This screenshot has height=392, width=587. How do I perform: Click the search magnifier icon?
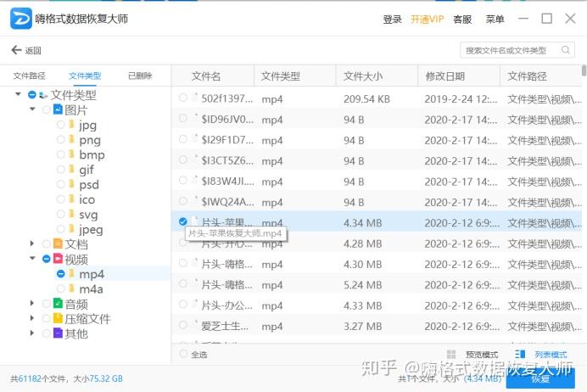[565, 50]
